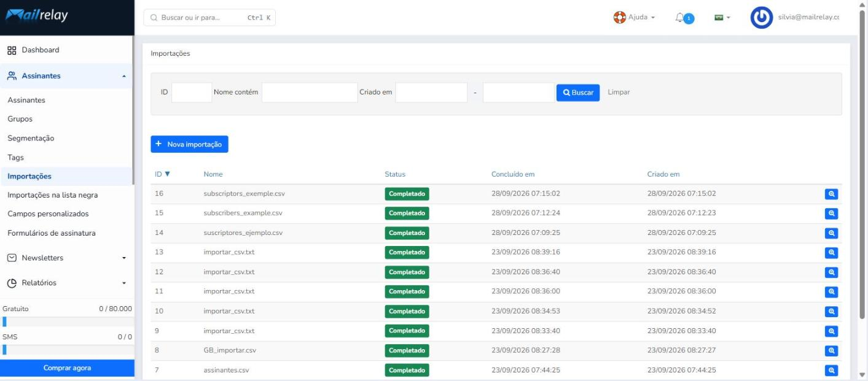Open magnifier icon for import ID 9
The width and height of the screenshot is (868, 381).
pos(831,331)
